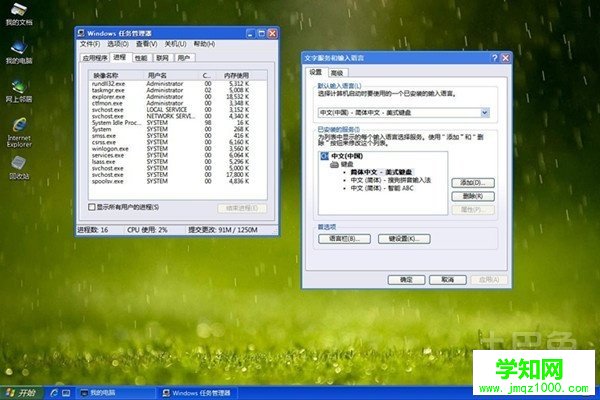The height and width of the screenshot is (400, 600).
Task: Select spoolsv.exe process row
Action: coord(170,181)
